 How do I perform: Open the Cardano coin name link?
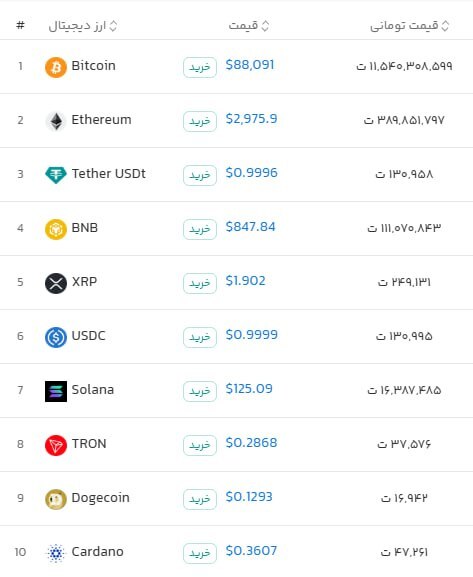click(x=98, y=552)
